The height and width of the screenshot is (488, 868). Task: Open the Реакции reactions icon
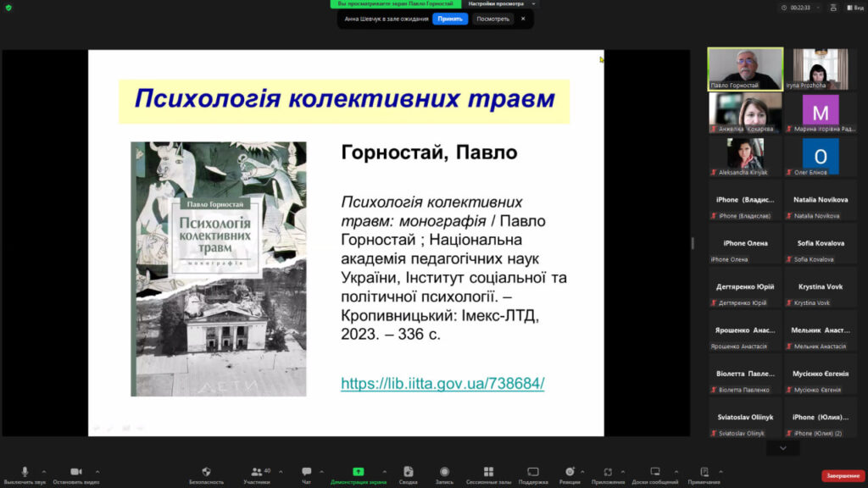[x=570, y=473]
